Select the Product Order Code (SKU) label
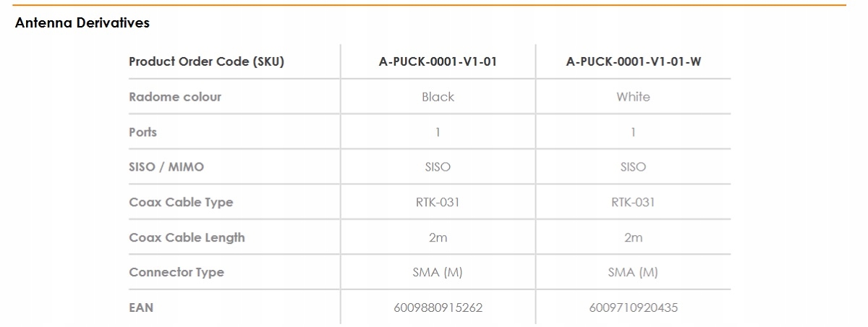This screenshot has width=868, height=327. [x=206, y=61]
